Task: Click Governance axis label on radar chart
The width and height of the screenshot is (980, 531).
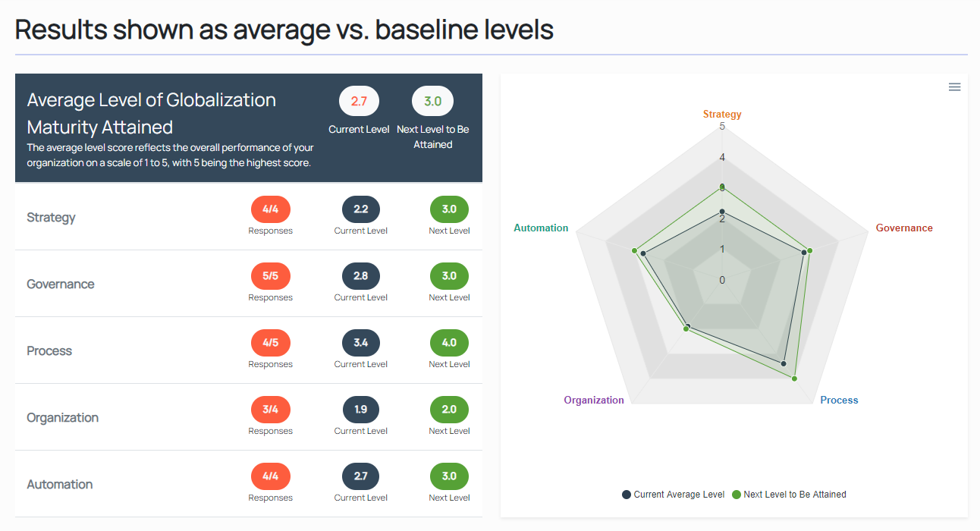Action: click(x=904, y=228)
